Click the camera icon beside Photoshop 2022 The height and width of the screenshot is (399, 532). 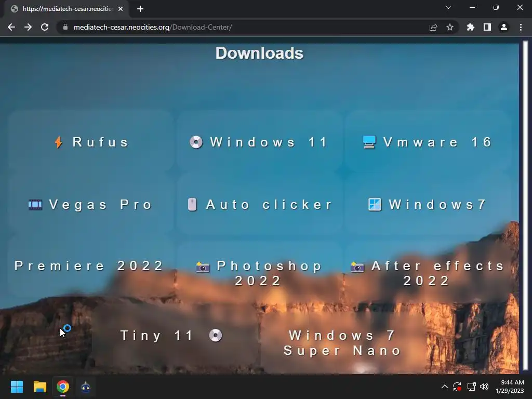(x=203, y=267)
